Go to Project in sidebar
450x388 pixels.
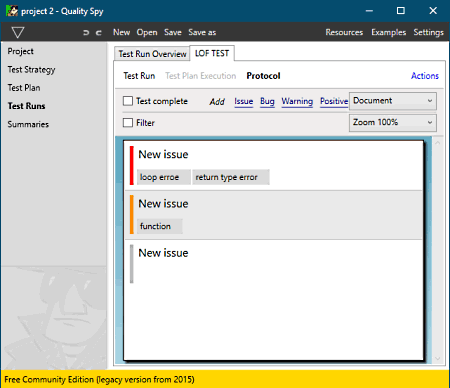click(20, 51)
